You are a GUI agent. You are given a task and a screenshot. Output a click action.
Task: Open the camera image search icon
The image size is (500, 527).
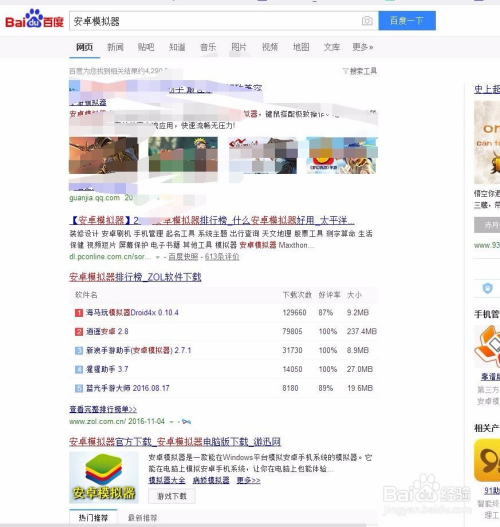367,21
